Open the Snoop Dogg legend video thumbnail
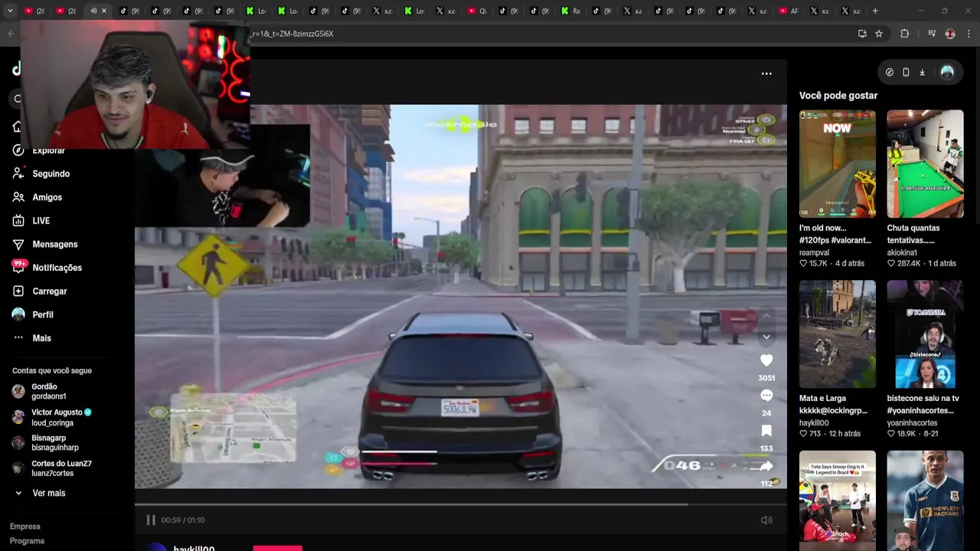 pos(838,500)
